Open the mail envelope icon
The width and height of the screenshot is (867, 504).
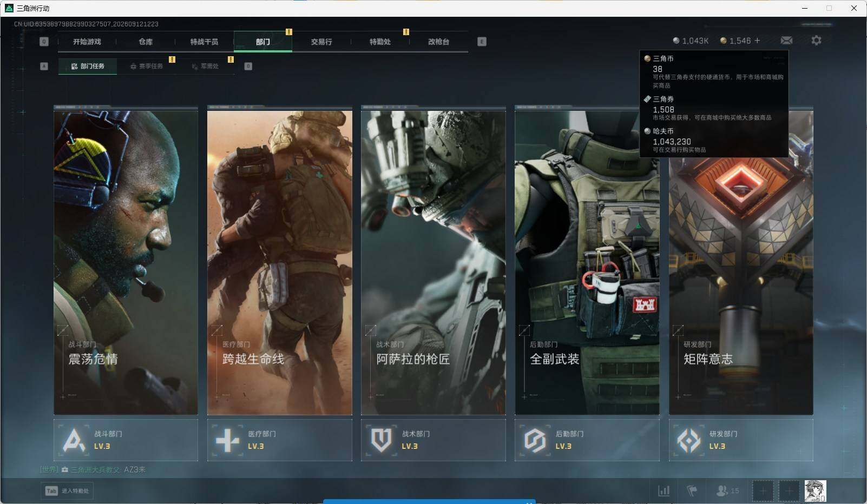pyautogui.click(x=786, y=41)
